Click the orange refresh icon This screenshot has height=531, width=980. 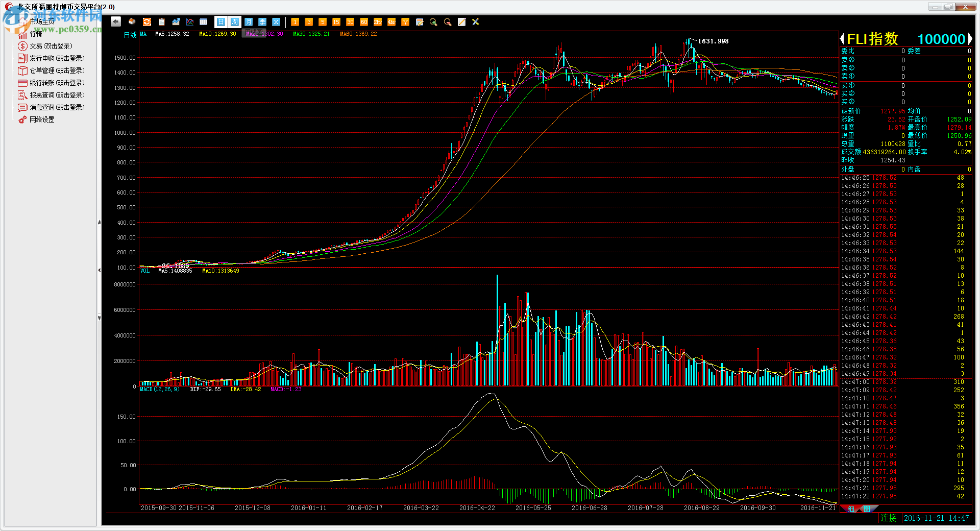click(x=147, y=22)
